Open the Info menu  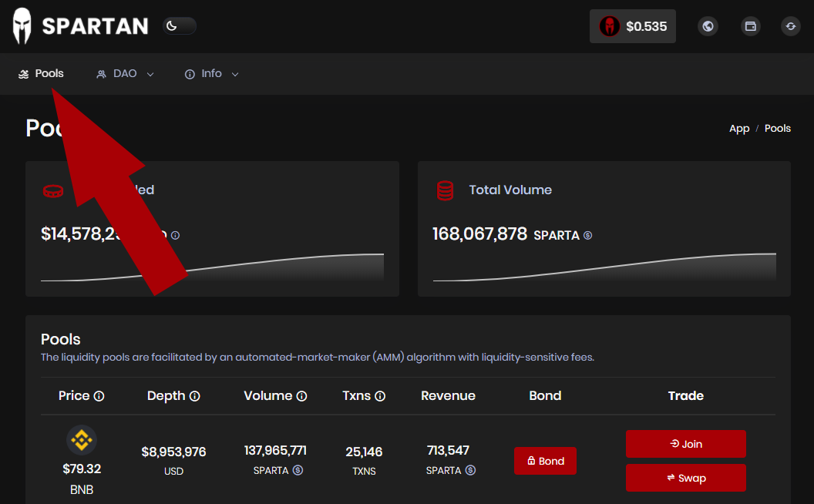[212, 74]
